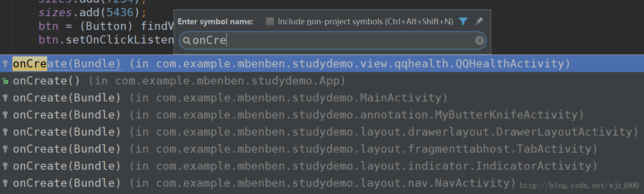The width and height of the screenshot is (644, 194).
Task: Choose onCreate in MyButterKnifeActivity
Action: [298, 115]
